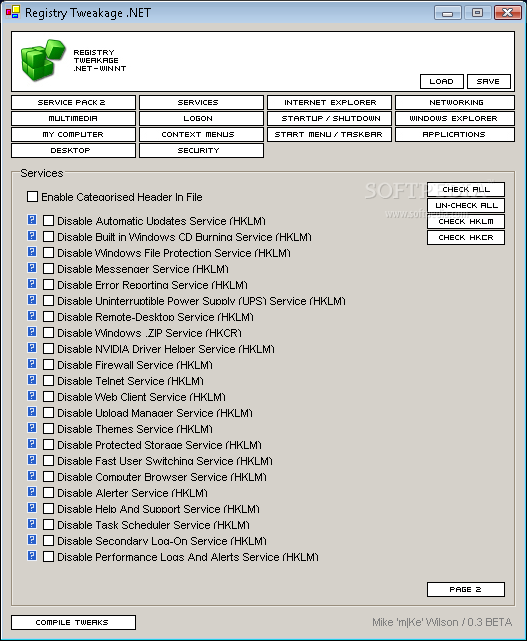Click help icon for Protected Storage Service
This screenshot has width=527, height=641.
[x=32, y=444]
